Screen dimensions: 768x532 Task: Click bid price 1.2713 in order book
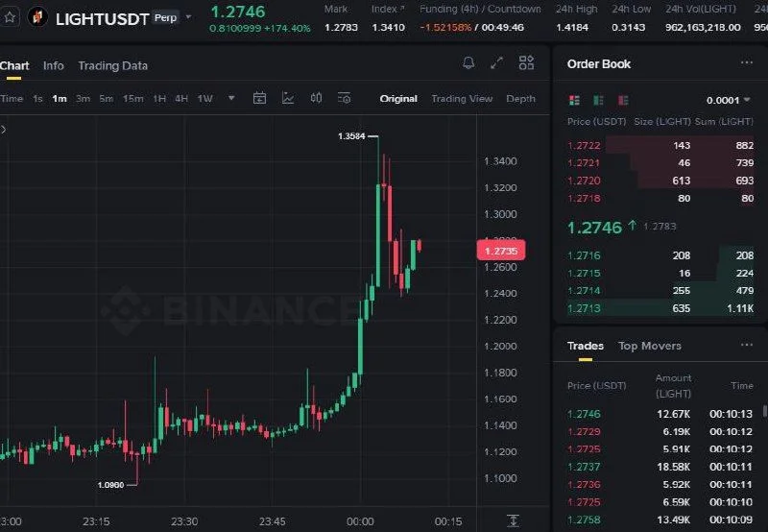click(584, 308)
